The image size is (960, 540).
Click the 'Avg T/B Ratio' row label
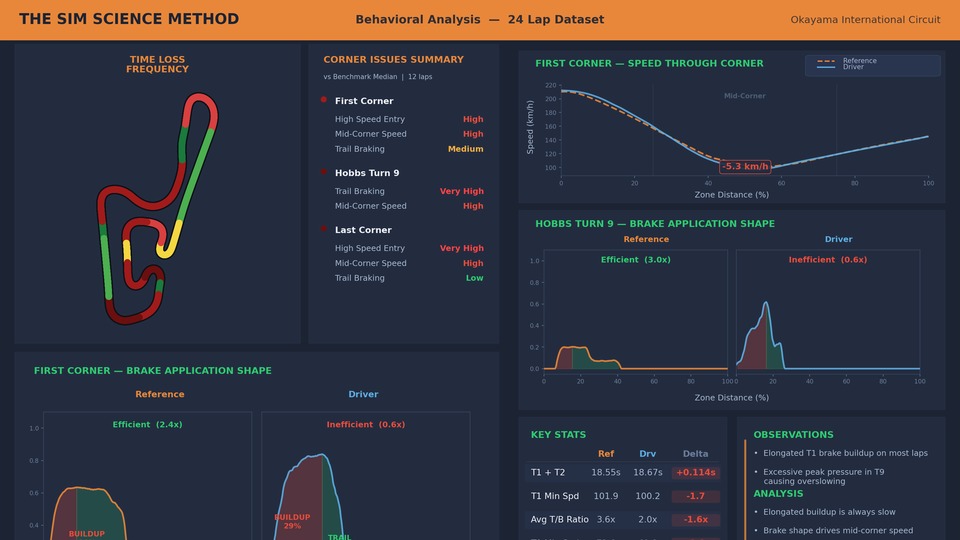(x=560, y=519)
